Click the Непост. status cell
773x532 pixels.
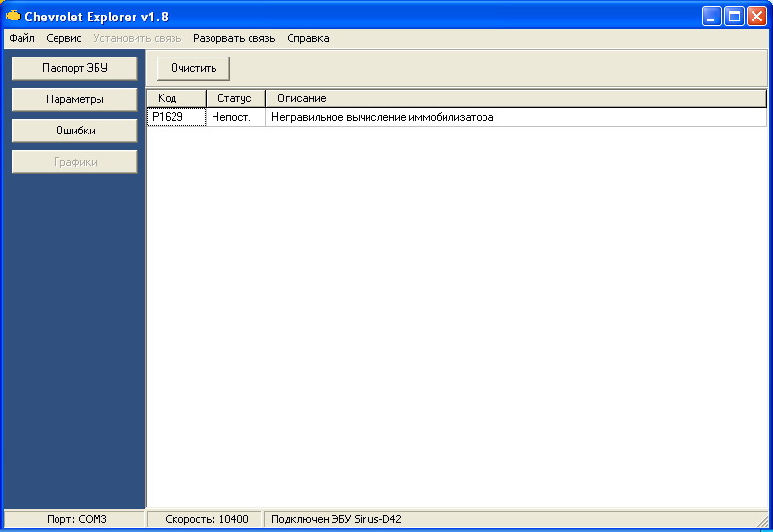pyautogui.click(x=236, y=117)
